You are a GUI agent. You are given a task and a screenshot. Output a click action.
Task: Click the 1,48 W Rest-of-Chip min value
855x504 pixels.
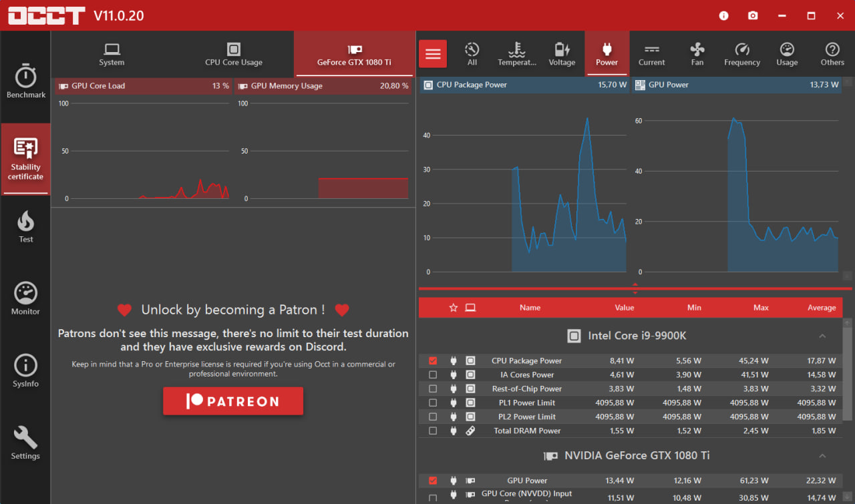[x=689, y=389]
